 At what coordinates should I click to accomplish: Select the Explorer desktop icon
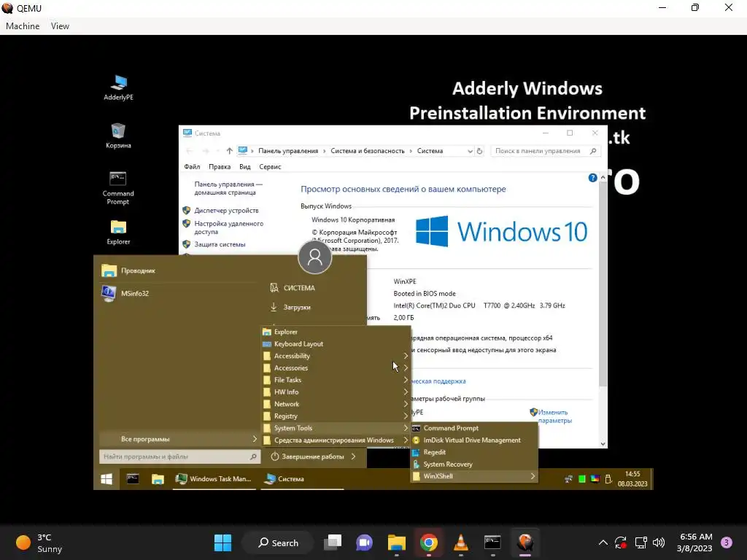[118, 233]
